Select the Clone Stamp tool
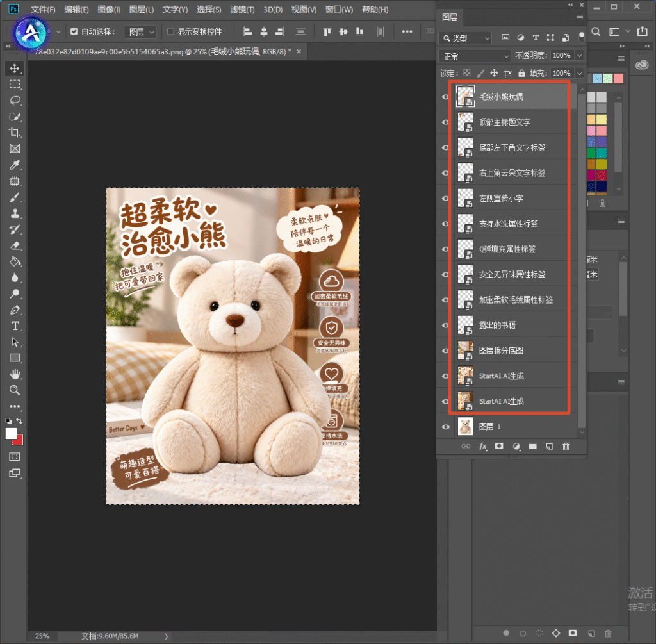656x644 pixels. pos(15,213)
